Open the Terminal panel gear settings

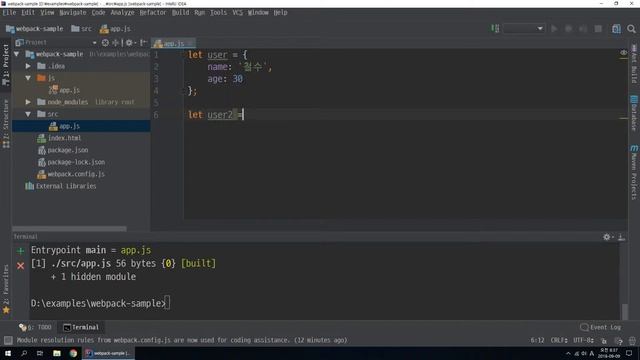click(607, 237)
